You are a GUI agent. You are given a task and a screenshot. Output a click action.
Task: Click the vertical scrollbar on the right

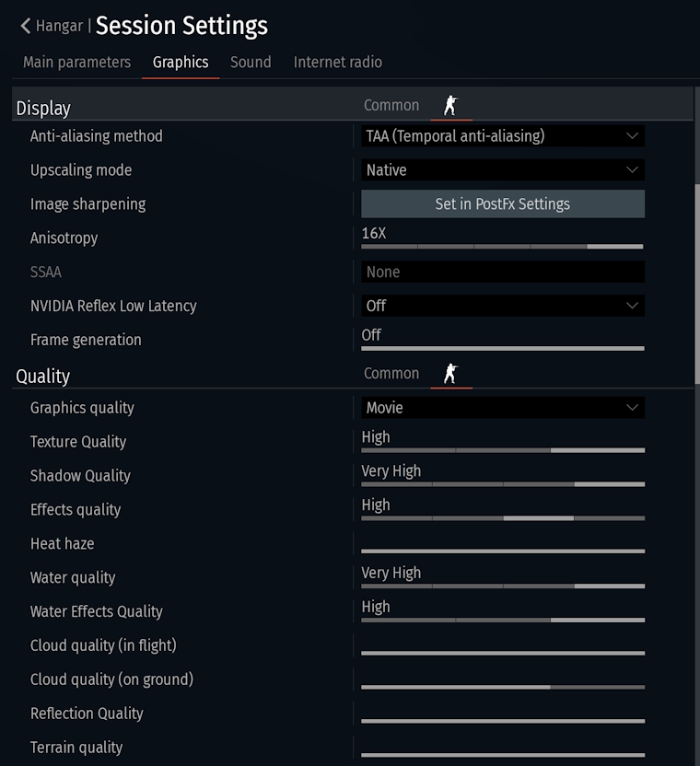click(697, 284)
